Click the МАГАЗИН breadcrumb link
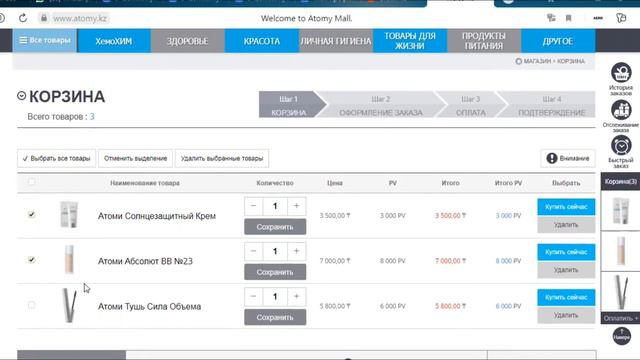Viewport: 640px width, 360px height. coord(537,61)
